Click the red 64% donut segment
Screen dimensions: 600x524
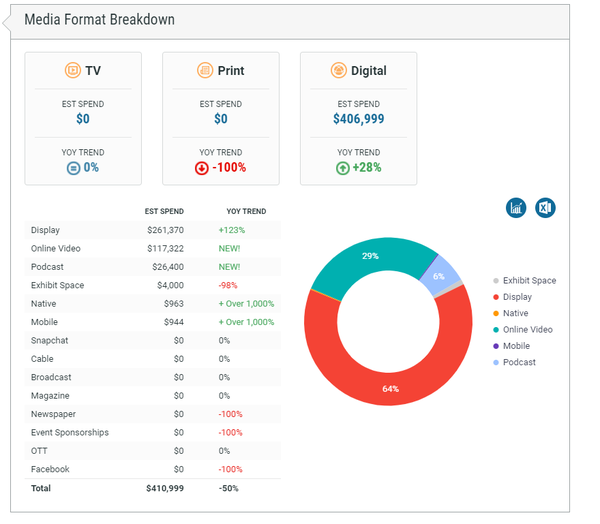click(x=390, y=389)
